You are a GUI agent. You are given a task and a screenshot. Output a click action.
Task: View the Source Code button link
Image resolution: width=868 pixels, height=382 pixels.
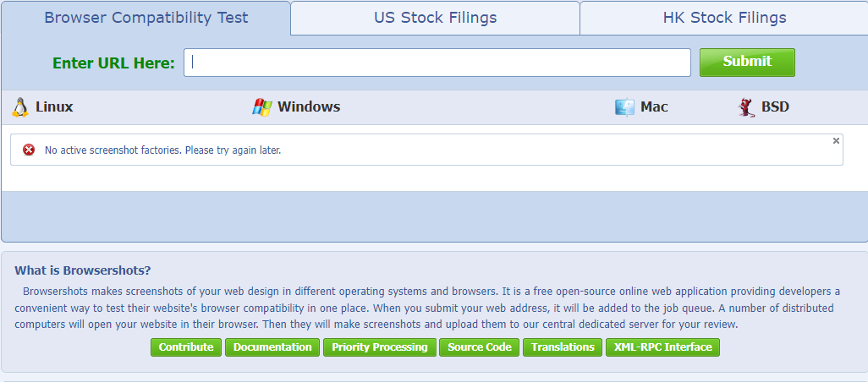coord(480,347)
